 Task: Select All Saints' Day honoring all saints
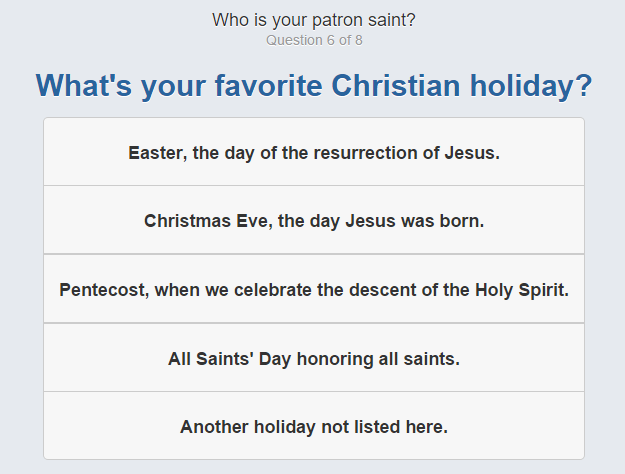[314, 358]
